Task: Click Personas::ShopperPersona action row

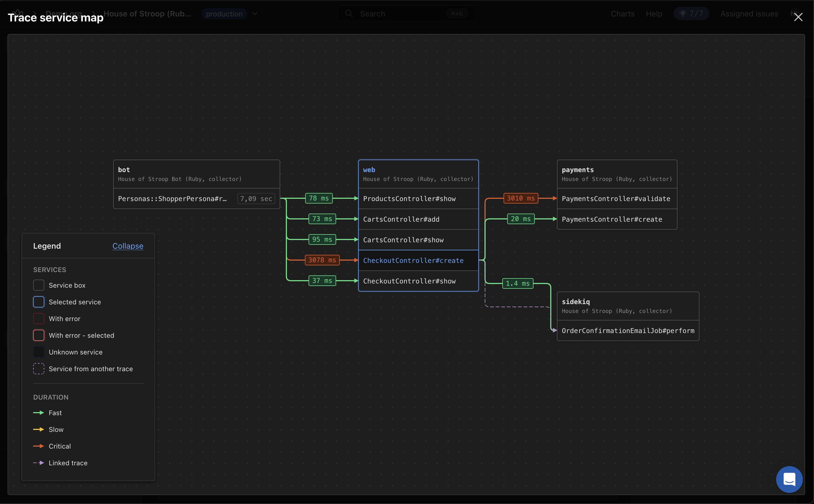Action: (196, 199)
